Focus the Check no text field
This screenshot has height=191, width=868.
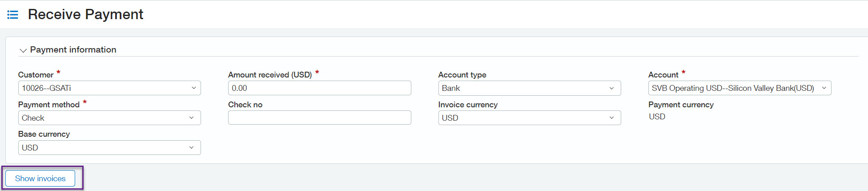(x=319, y=118)
